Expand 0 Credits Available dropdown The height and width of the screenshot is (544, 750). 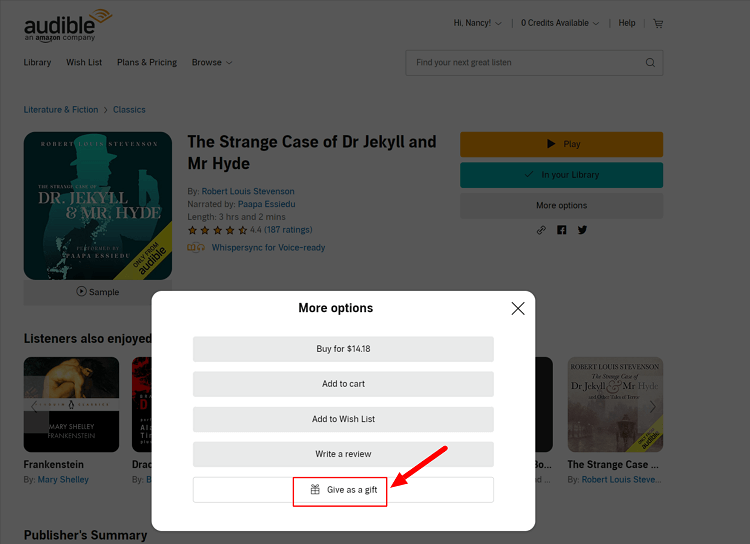[560, 23]
